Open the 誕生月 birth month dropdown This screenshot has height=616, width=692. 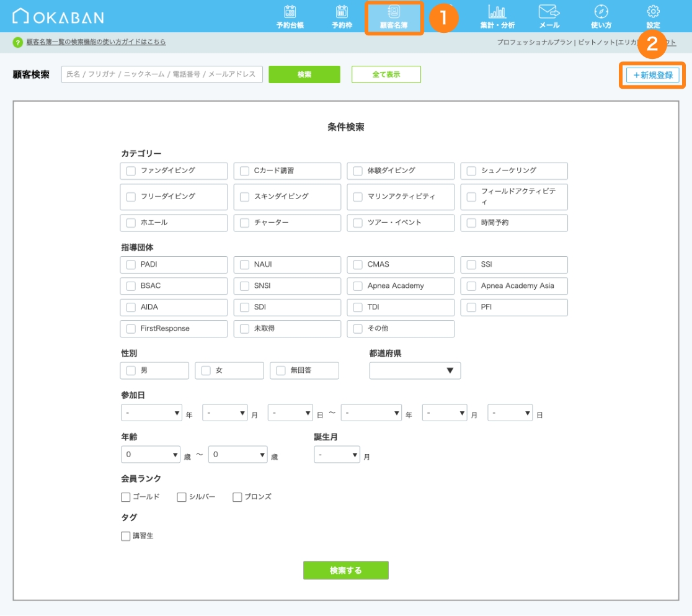[x=337, y=454]
